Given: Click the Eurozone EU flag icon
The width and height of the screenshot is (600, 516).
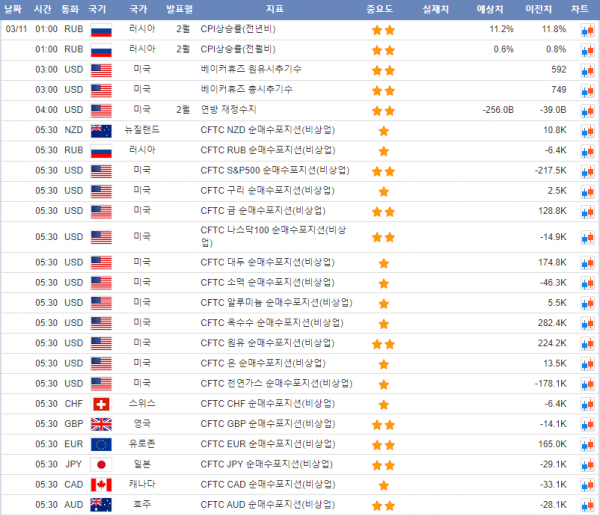Looking at the screenshot, I should pos(101,444).
